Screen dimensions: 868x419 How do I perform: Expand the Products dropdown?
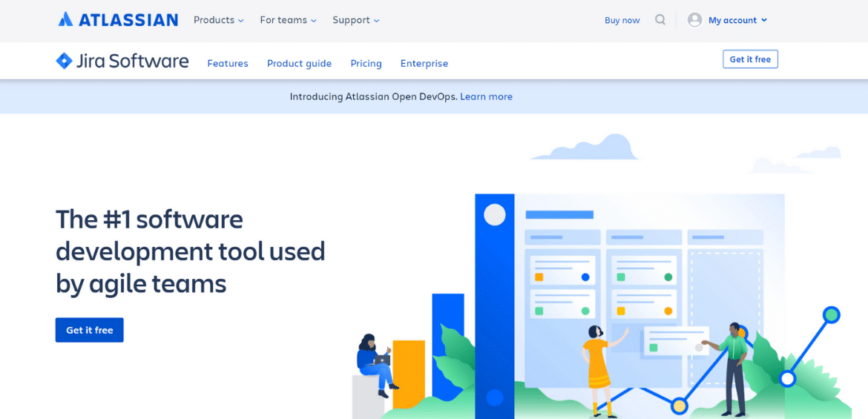coord(219,20)
